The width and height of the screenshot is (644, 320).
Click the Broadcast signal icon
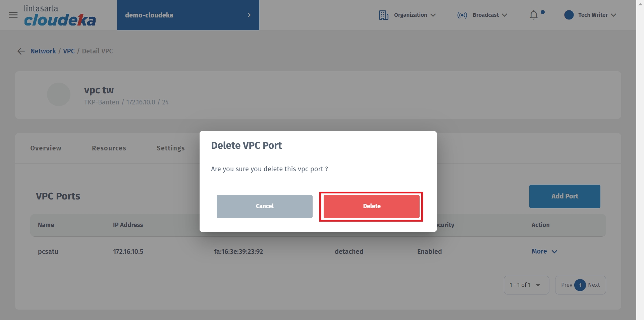pos(462,15)
